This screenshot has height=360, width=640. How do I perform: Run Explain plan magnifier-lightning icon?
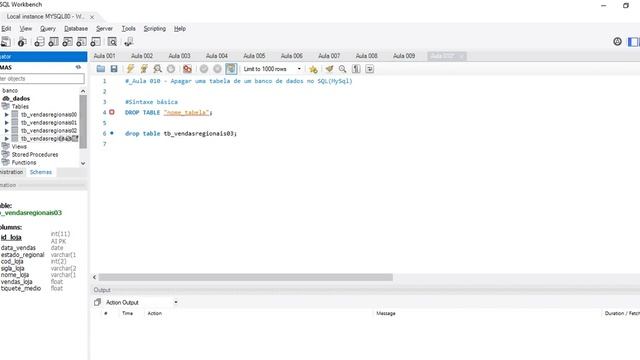pos(157,69)
